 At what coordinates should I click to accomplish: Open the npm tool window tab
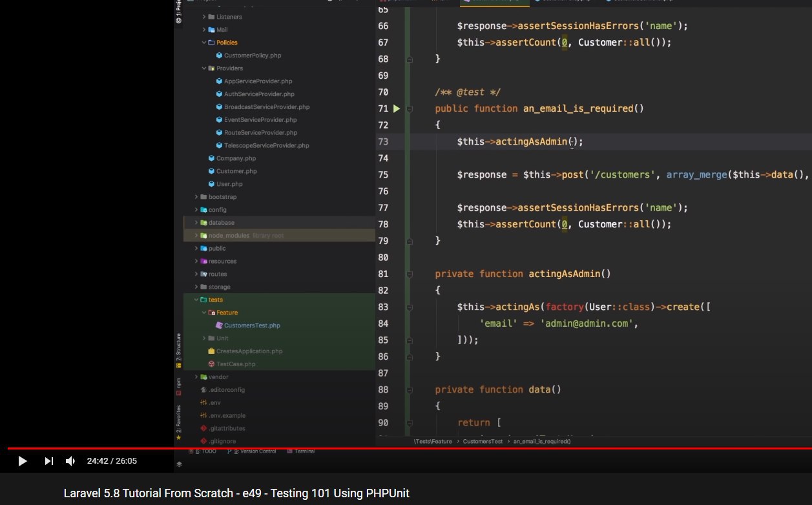tap(179, 386)
